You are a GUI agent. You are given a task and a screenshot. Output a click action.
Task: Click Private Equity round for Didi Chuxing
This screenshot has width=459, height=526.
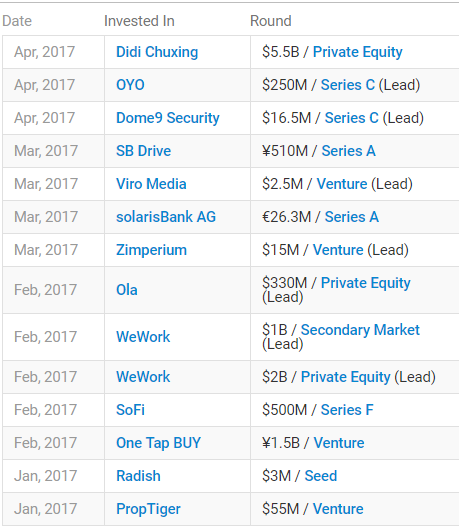point(358,52)
